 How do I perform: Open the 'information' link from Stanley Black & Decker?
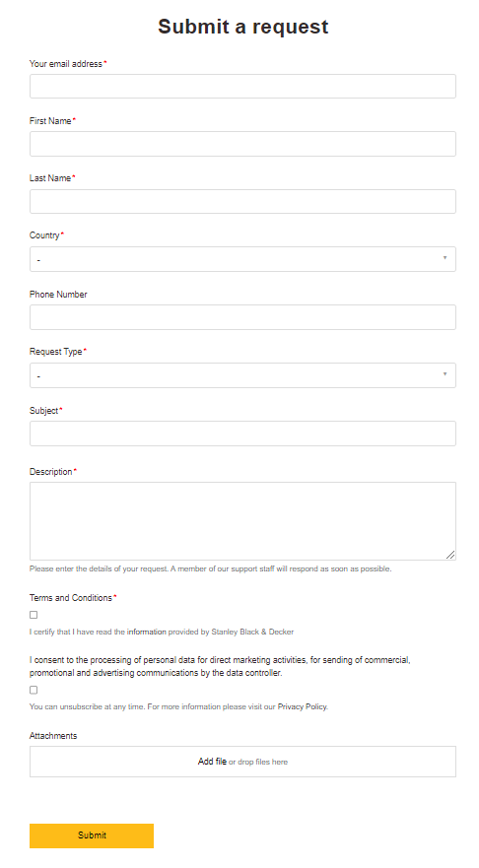click(x=146, y=632)
